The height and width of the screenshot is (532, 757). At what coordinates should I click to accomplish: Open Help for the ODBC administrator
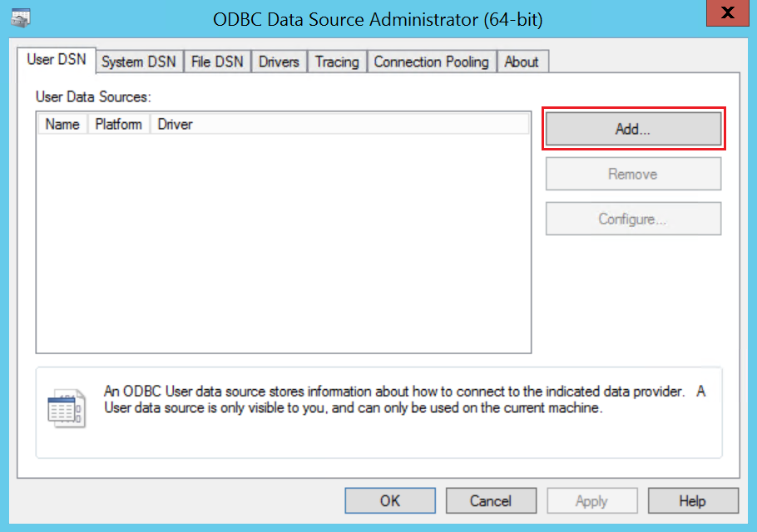point(692,500)
